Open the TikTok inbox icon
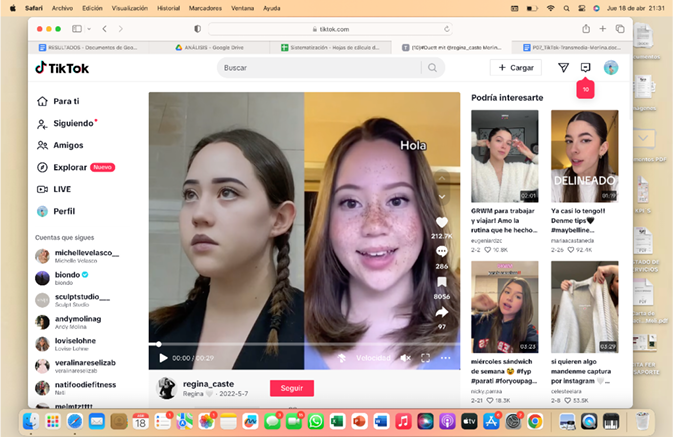 [586, 68]
